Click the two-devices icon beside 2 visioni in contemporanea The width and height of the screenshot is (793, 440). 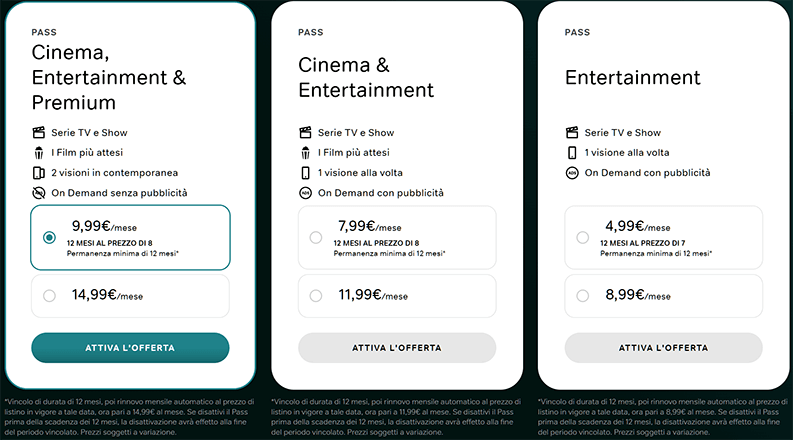point(39,173)
